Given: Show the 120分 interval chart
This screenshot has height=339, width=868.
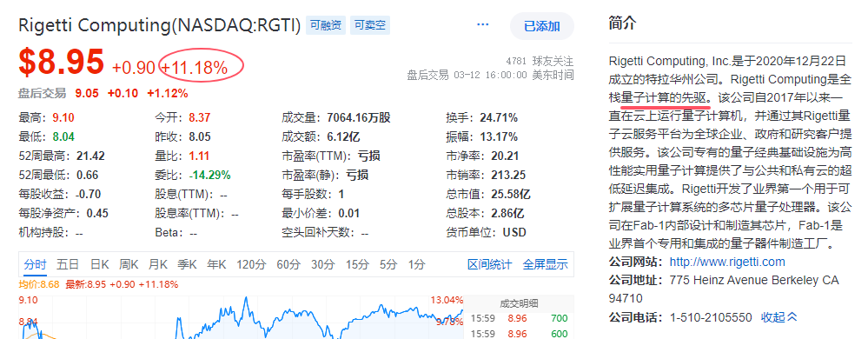Looking at the screenshot, I should pos(251,264).
